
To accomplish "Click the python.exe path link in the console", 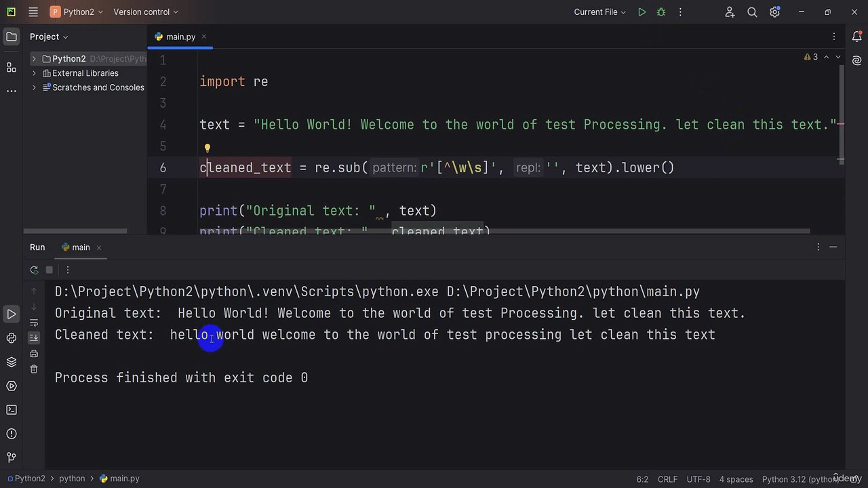I will (247, 291).
